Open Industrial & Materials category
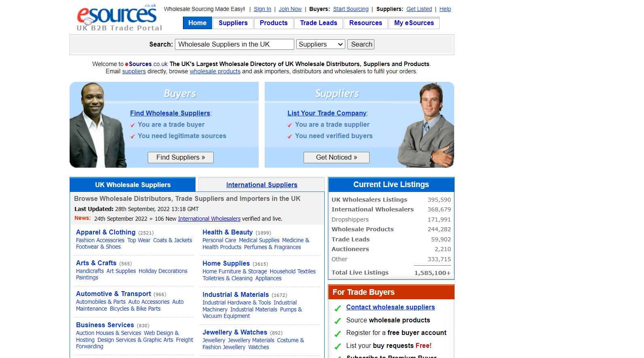Image resolution: width=644 pixels, height=358 pixels. [236, 294]
